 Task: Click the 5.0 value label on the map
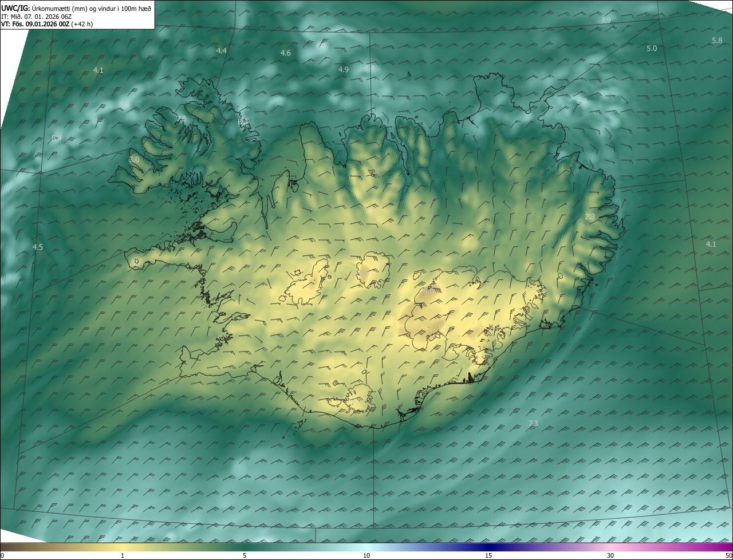[x=652, y=49]
